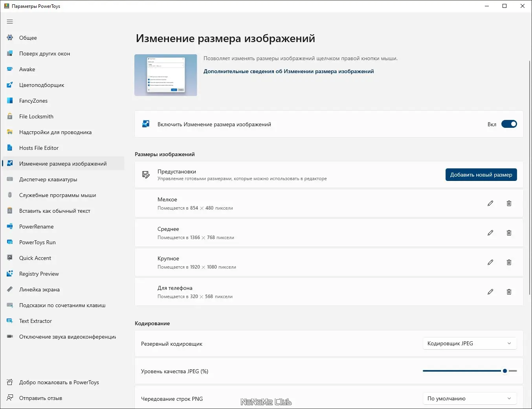Image resolution: width=532 pixels, height=409 pixels.
Task: Go to Диспетчер клавиатуры section
Action: pyautogui.click(x=48, y=179)
